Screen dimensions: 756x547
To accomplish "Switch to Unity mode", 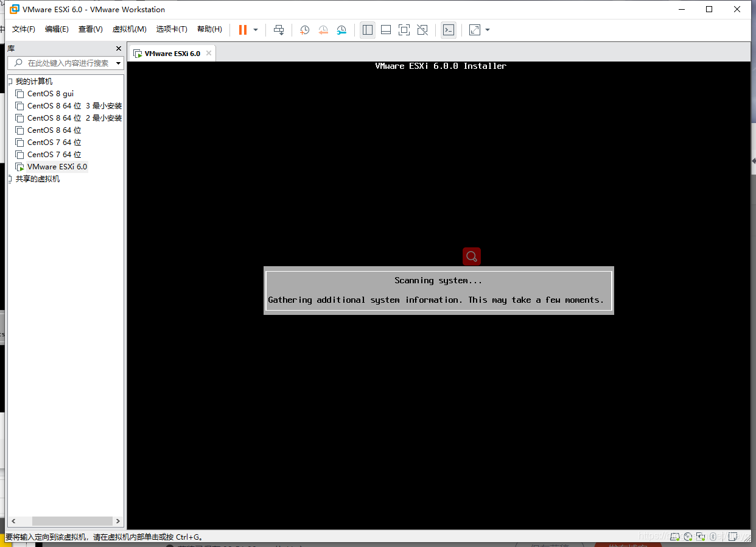I will [x=422, y=30].
